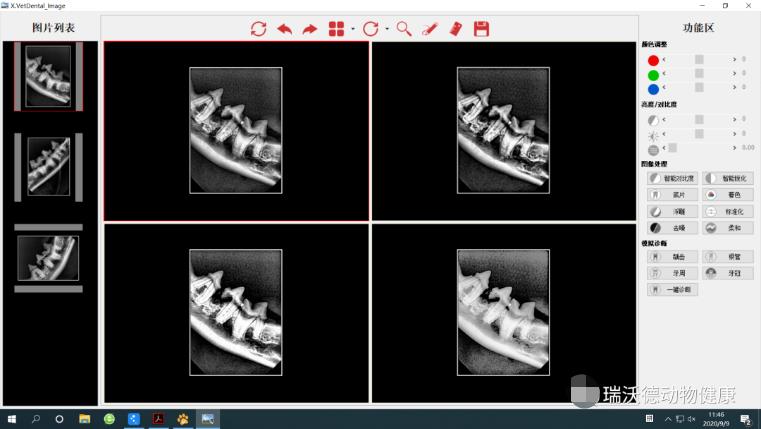The height and width of the screenshot is (429, 761).
Task: Undo the last edit with back arrow
Action: point(284,29)
